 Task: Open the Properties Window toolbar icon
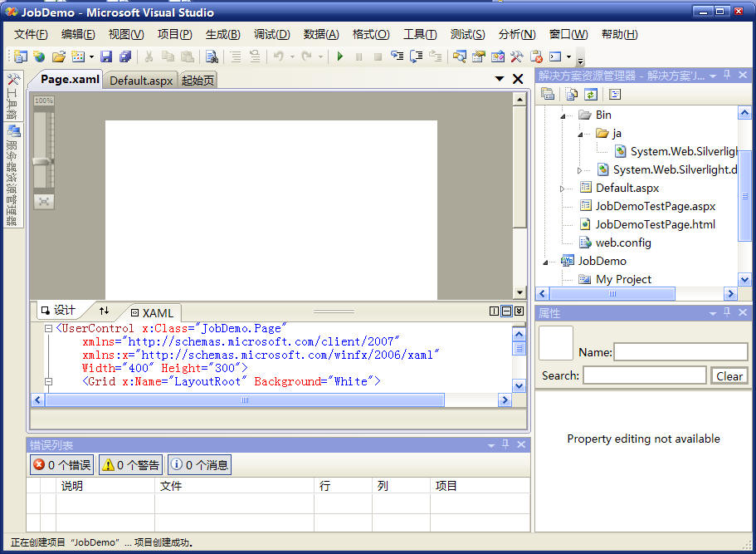(478, 56)
